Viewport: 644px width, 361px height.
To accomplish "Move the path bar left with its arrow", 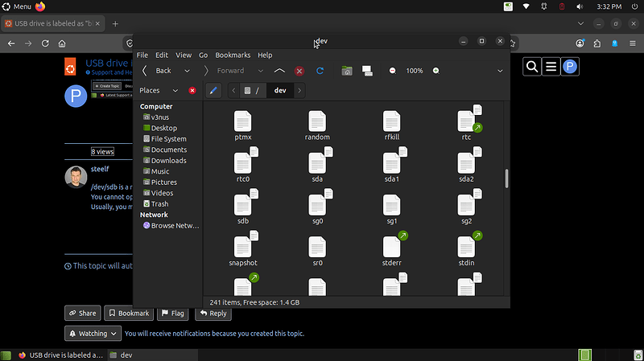I will 233,91.
